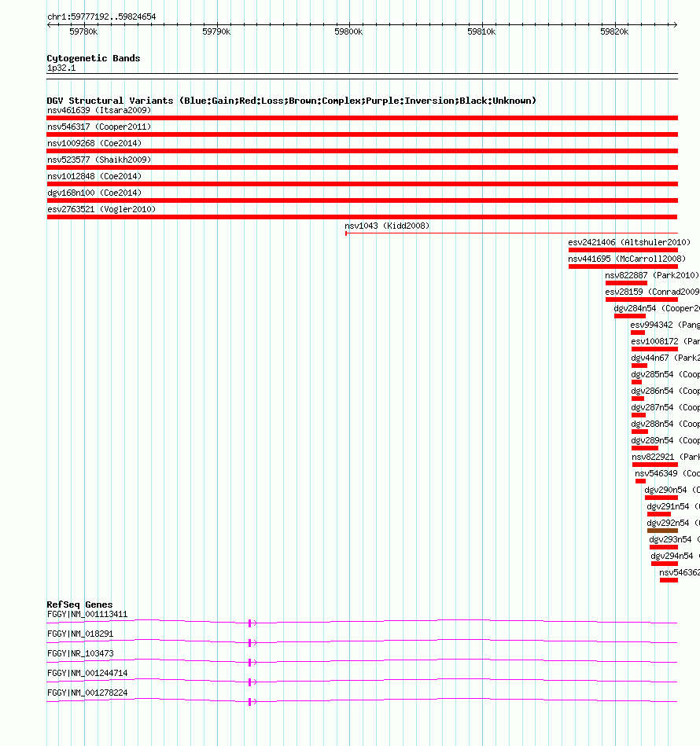This screenshot has width=700, height=746.
Task: Open the dgv293n54 variant label
Action: point(674,539)
